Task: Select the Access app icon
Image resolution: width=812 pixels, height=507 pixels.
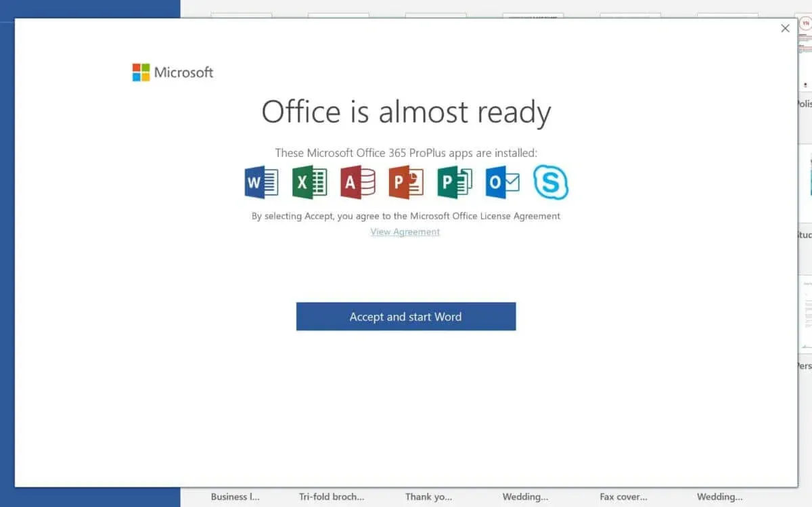Action: (357, 181)
